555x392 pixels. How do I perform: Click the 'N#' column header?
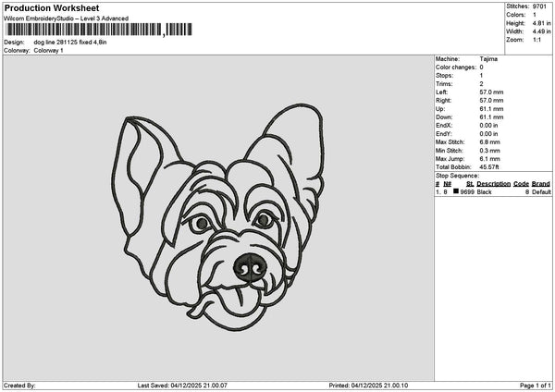click(x=448, y=184)
